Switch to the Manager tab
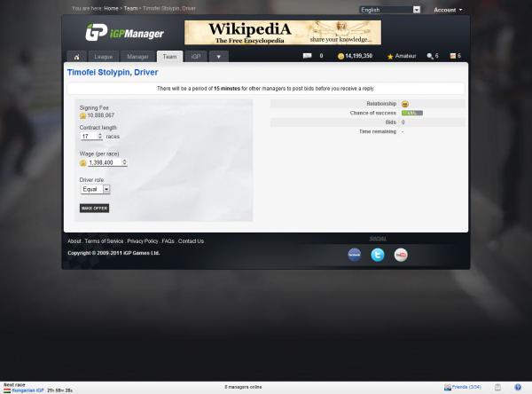Screen dimensions: 532x394 point(137,56)
